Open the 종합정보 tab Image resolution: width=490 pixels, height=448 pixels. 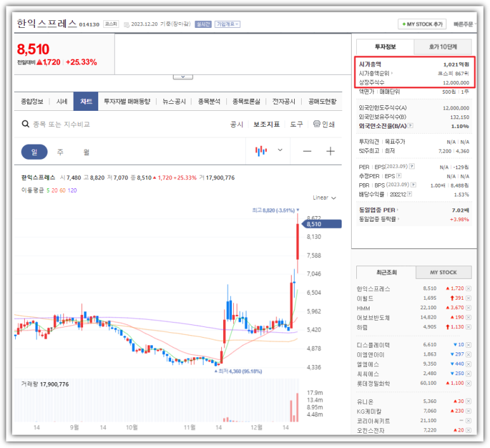[x=32, y=101]
